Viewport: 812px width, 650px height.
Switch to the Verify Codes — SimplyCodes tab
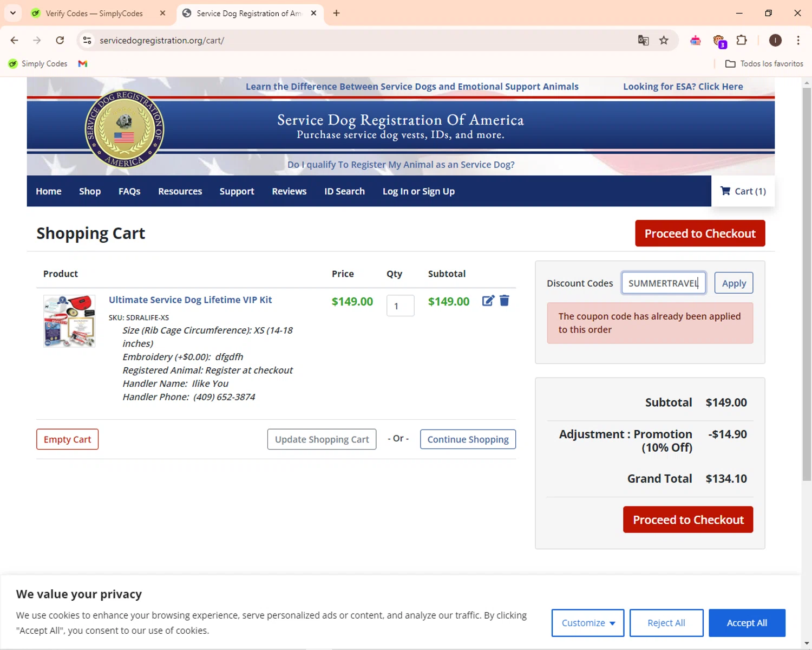coord(95,13)
